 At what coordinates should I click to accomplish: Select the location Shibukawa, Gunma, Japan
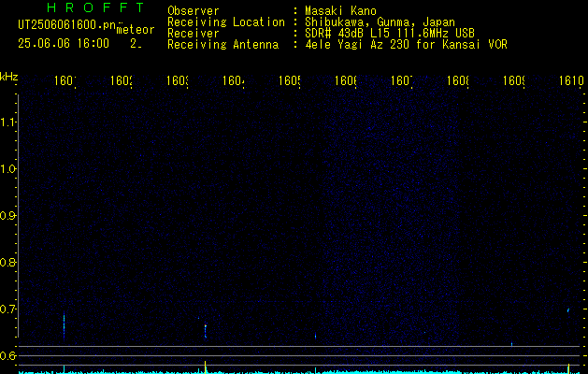(380, 22)
